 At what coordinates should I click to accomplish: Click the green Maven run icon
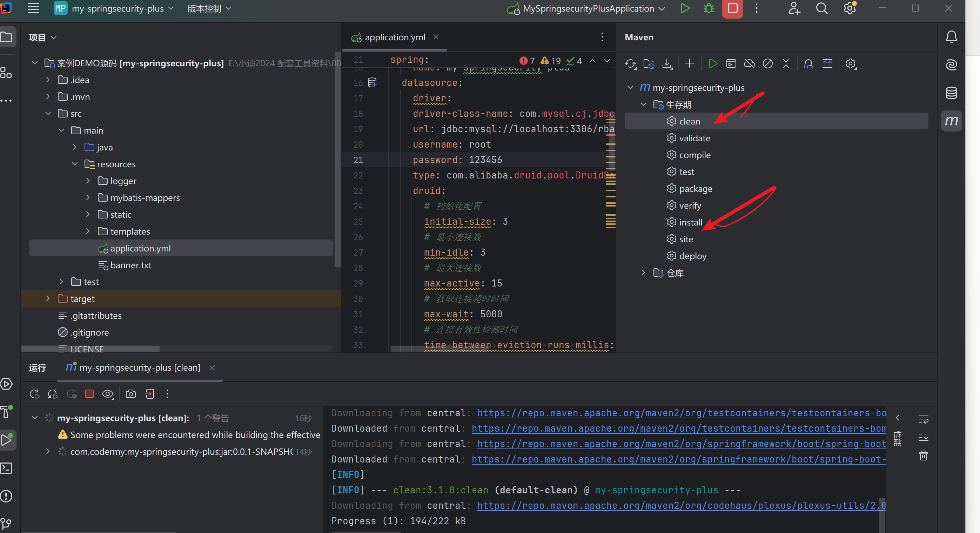pyautogui.click(x=713, y=64)
